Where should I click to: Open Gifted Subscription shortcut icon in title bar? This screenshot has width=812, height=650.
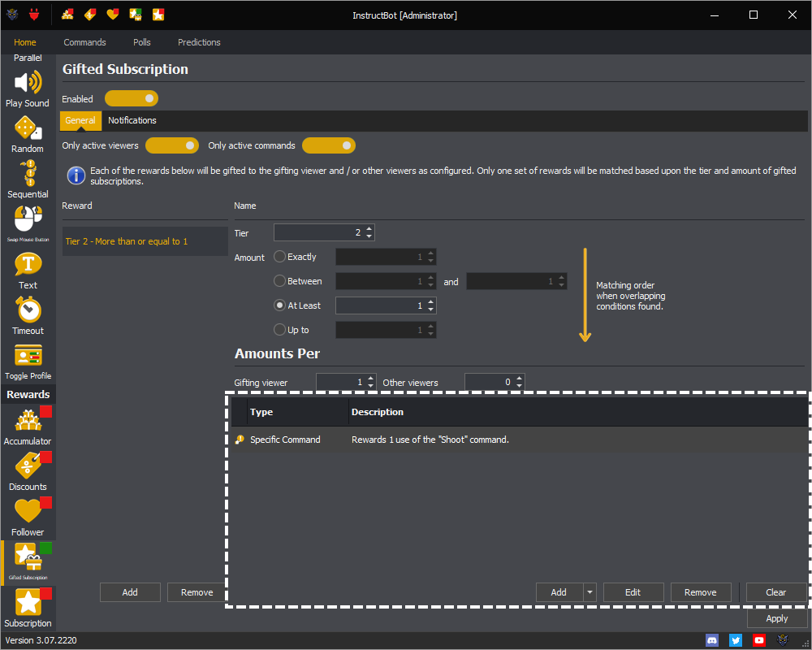[x=136, y=15]
